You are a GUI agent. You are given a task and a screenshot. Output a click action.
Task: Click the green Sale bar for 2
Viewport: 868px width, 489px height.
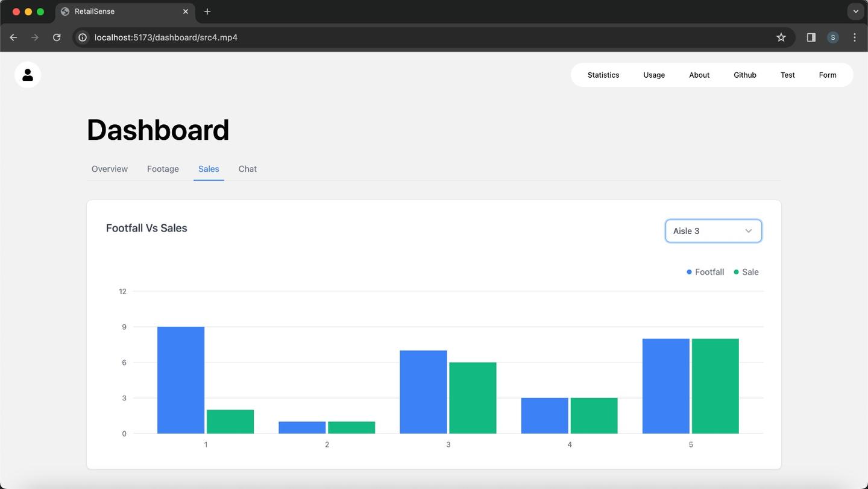coord(351,427)
